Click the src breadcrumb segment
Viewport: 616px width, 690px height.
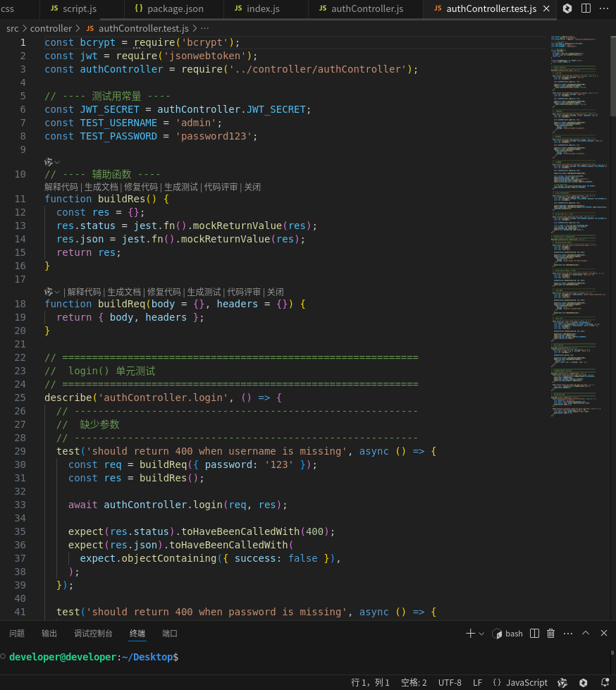point(12,29)
